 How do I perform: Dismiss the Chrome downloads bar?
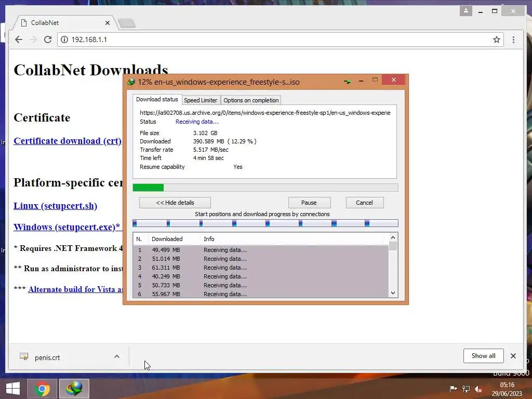tap(513, 356)
